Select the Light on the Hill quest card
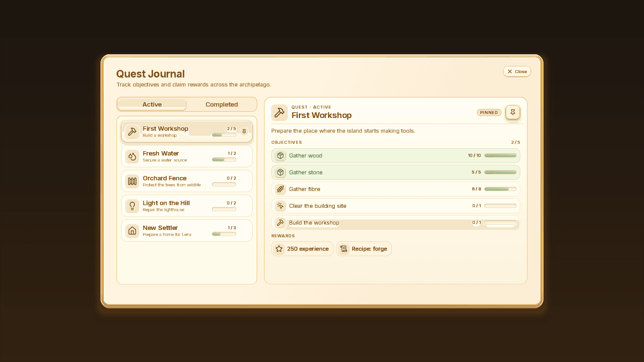The width and height of the screenshot is (644, 362). [187, 206]
